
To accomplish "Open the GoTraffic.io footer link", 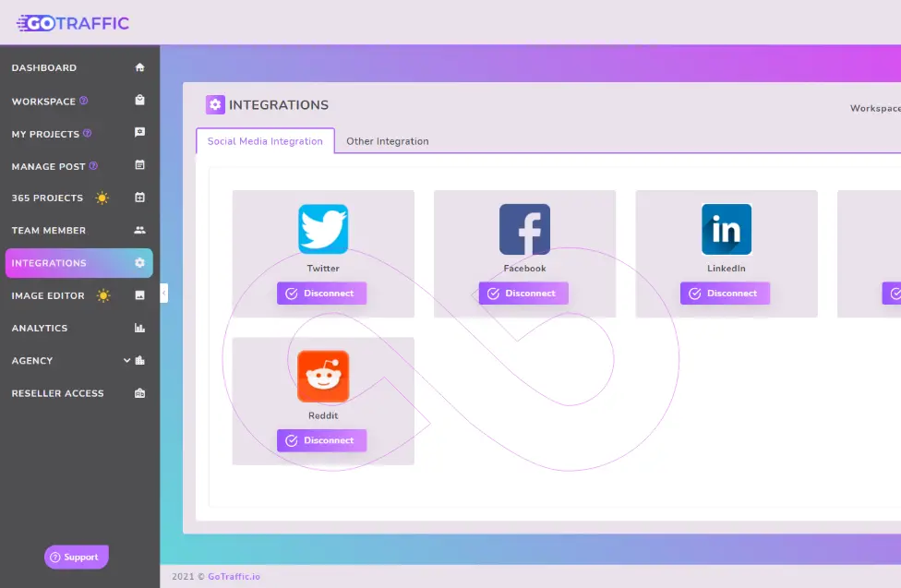I will click(234, 576).
